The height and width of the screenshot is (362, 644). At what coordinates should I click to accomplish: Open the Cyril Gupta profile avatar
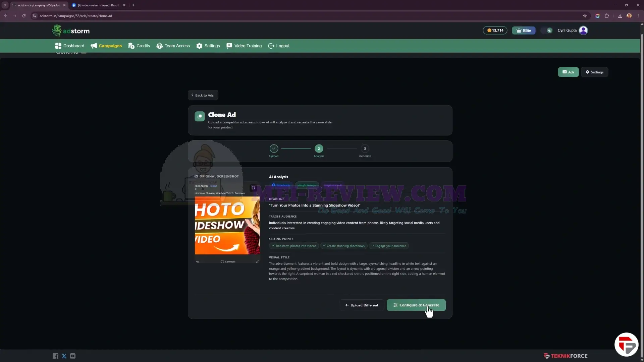click(x=583, y=31)
